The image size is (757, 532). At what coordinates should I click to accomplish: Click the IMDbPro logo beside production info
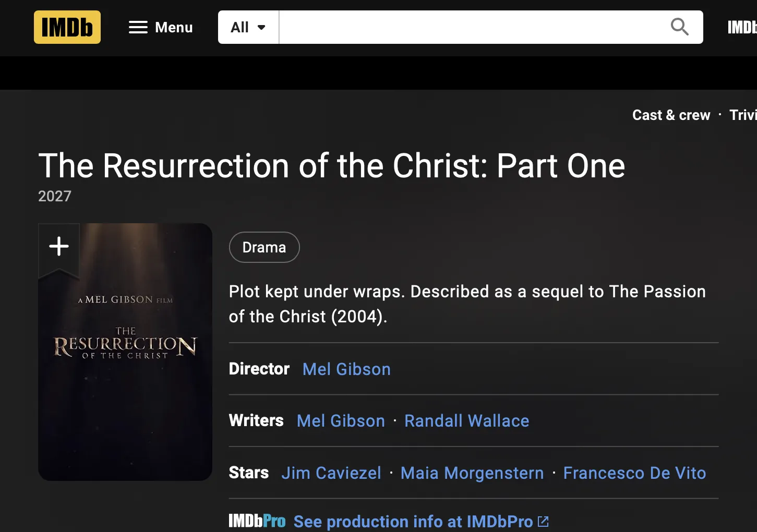tap(257, 521)
